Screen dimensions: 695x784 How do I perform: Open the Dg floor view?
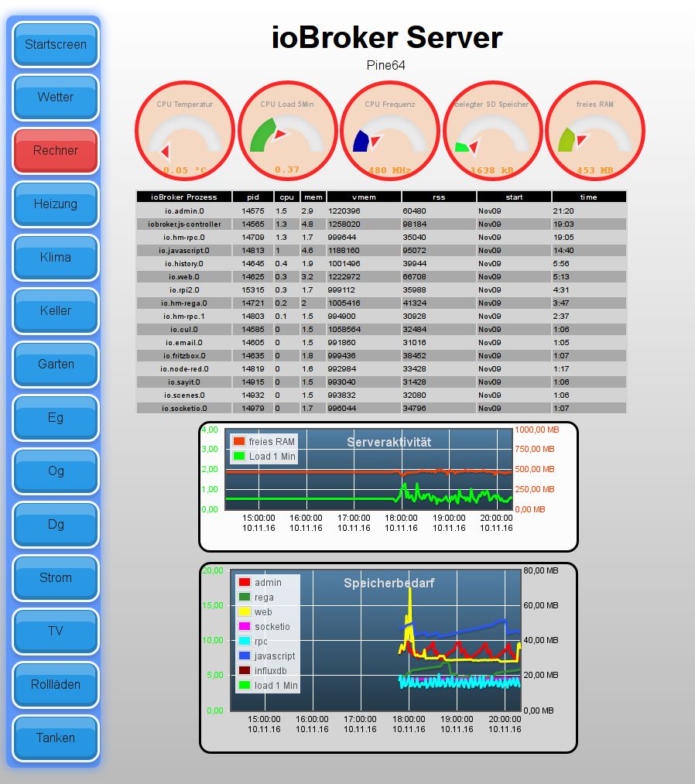[x=56, y=525]
